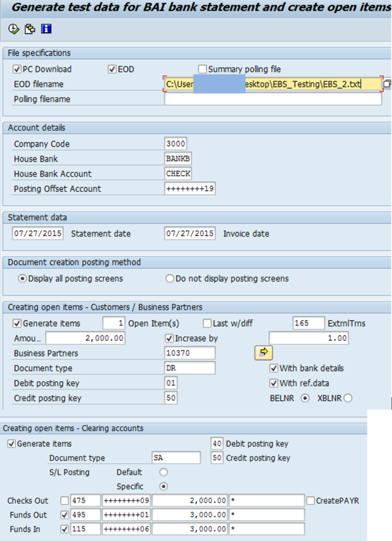
Task: Click the Company Code field
Action: [176, 143]
